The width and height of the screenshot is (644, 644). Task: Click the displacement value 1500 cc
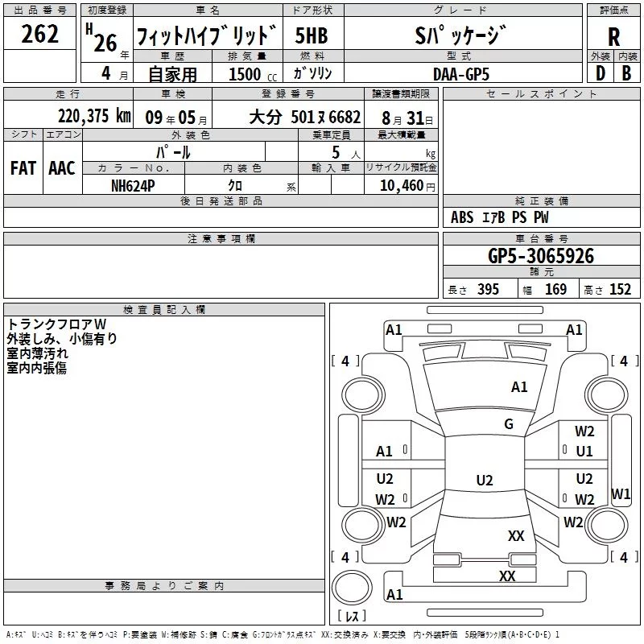click(x=253, y=74)
